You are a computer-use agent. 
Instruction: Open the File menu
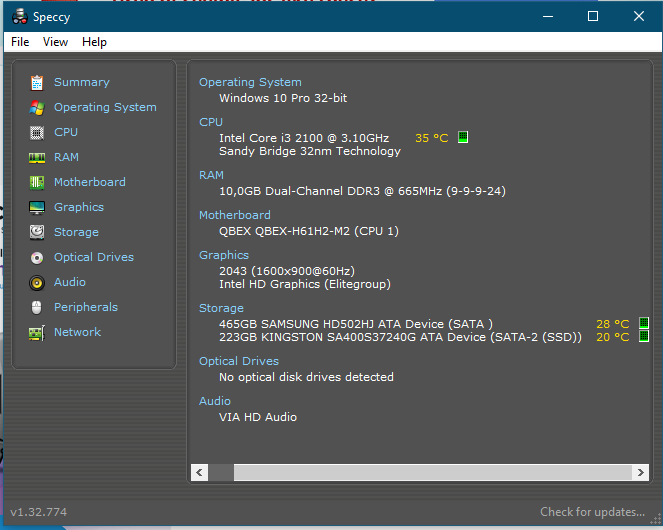click(20, 42)
